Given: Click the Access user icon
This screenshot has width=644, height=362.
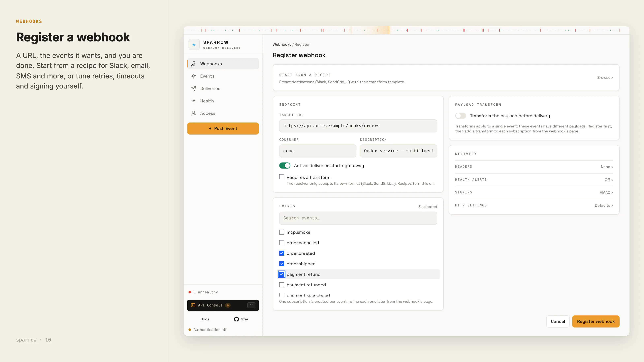Looking at the screenshot, I should [x=193, y=113].
